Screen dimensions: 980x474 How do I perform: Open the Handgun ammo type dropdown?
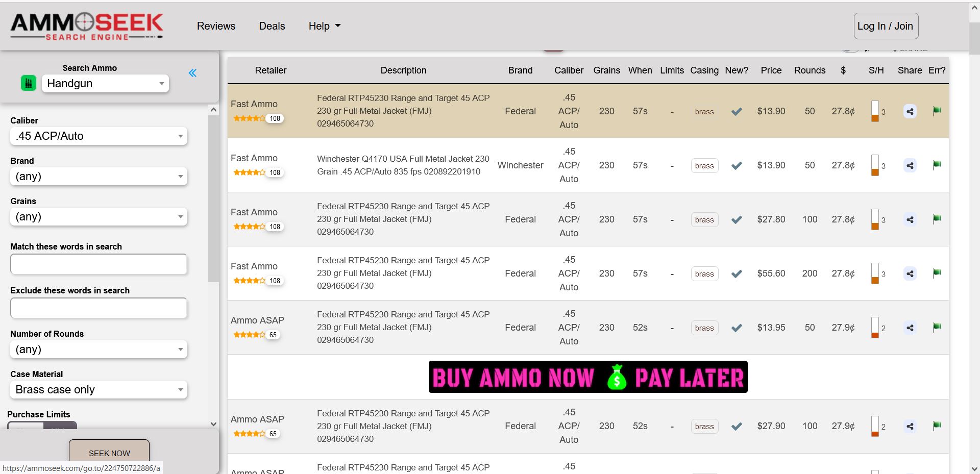pyautogui.click(x=105, y=83)
